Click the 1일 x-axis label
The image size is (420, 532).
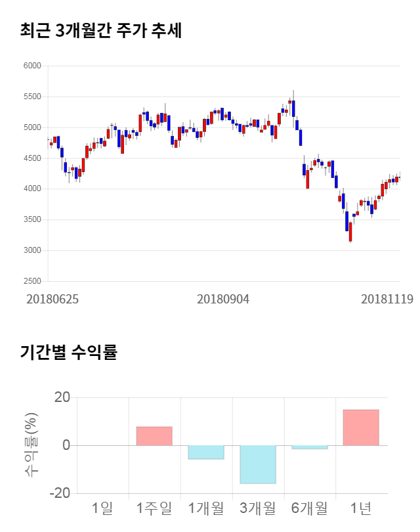[102, 508]
